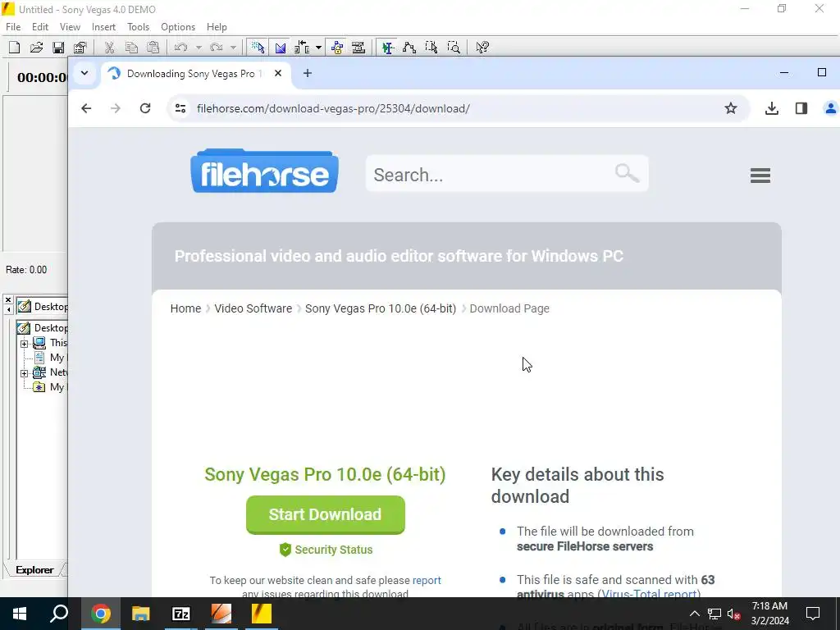Click the Start Download button
The width and height of the screenshot is (840, 630).
coord(325,515)
